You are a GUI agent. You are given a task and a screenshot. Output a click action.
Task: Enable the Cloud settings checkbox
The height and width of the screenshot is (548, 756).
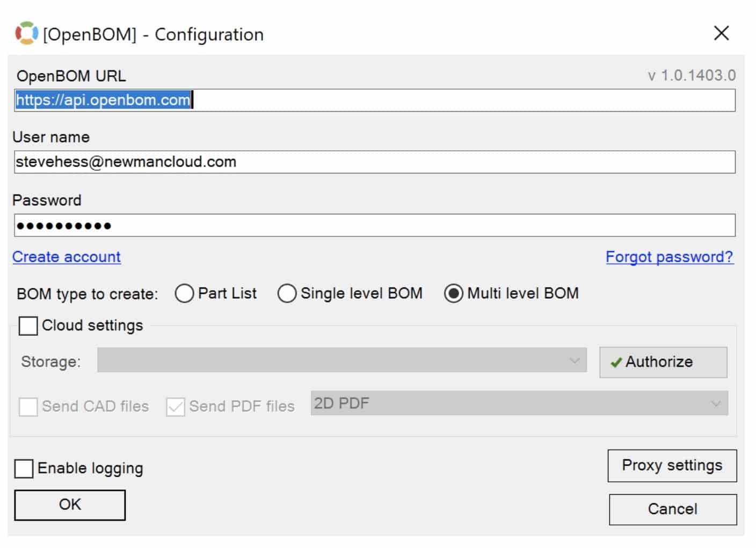click(x=28, y=326)
